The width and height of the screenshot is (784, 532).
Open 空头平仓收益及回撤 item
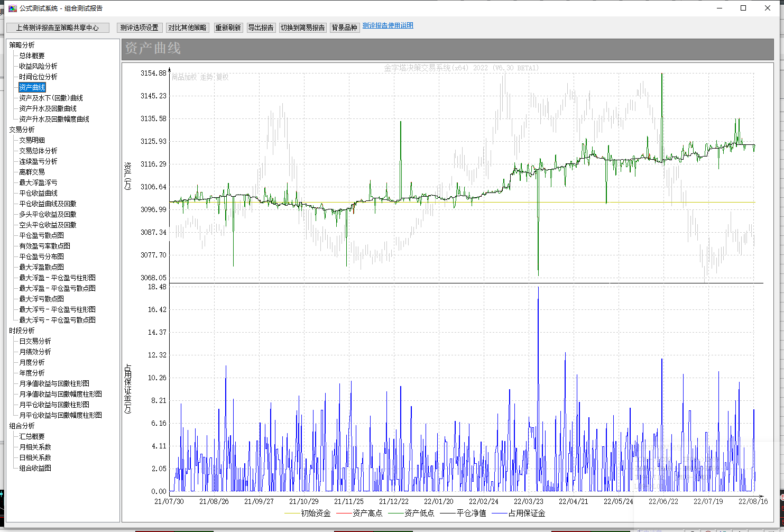(48, 225)
